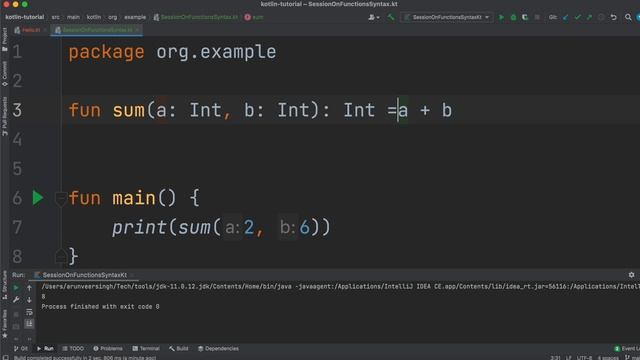Rerun program with Run panel green arrow
Screen dimensions: 640x360
pyautogui.click(x=16, y=288)
